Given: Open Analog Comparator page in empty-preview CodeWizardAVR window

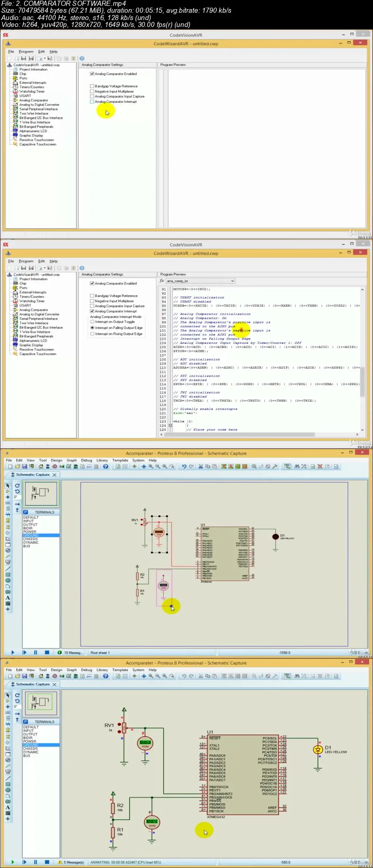Looking at the screenshot, I should (x=34, y=100).
